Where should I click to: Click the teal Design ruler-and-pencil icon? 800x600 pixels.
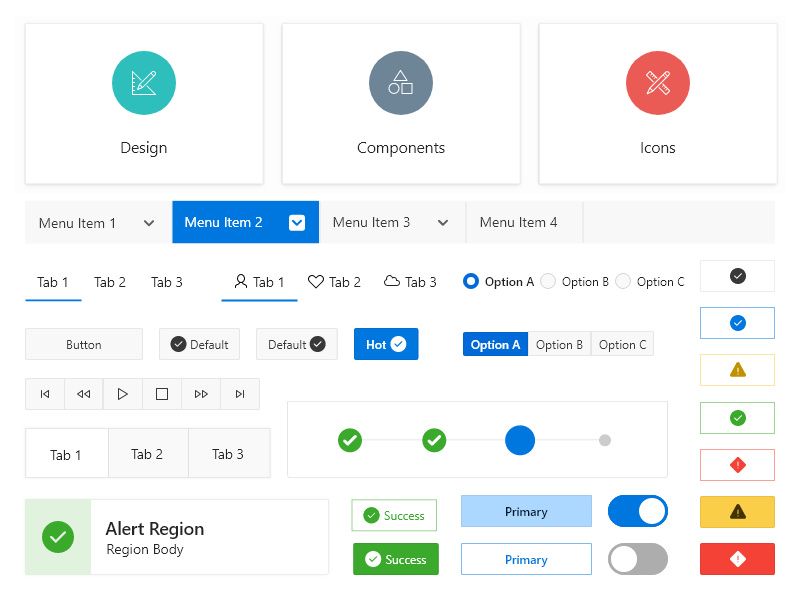(x=144, y=83)
